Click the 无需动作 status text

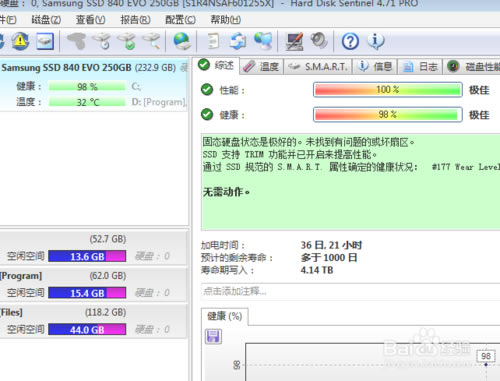click(x=226, y=192)
